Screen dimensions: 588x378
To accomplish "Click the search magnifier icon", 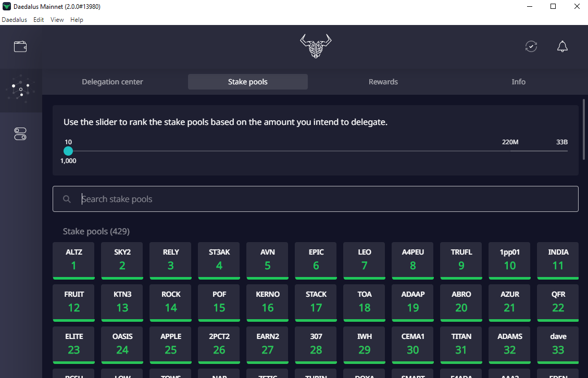I will [67, 199].
